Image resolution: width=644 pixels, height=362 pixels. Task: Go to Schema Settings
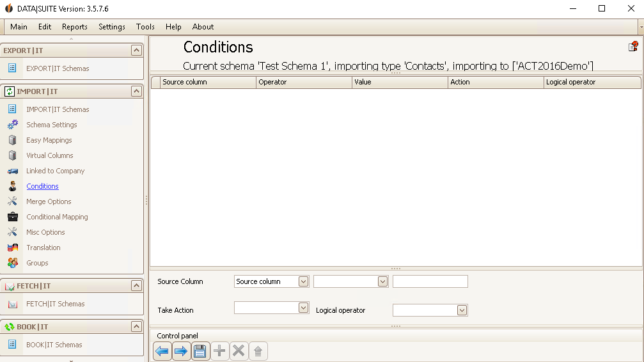[52, 125]
